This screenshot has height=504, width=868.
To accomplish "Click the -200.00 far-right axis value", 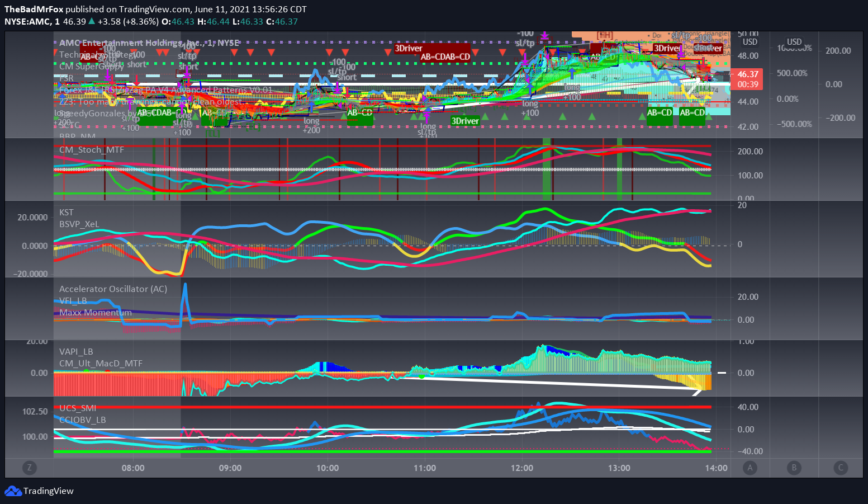I will click(841, 117).
